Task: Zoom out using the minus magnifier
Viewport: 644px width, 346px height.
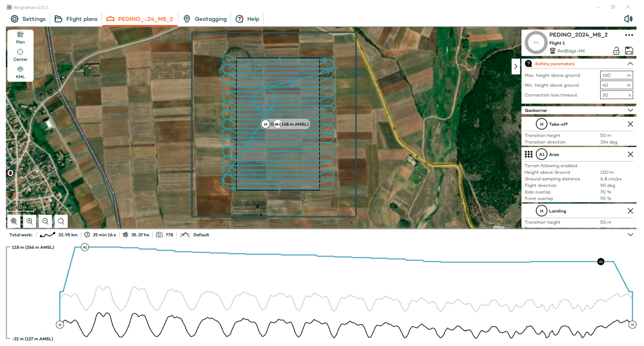Action: [x=45, y=221]
